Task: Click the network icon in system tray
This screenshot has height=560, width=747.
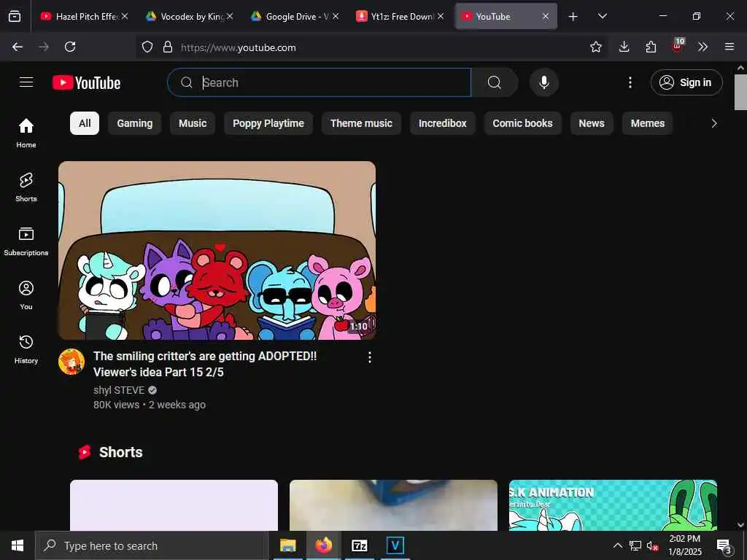Action: click(635, 545)
